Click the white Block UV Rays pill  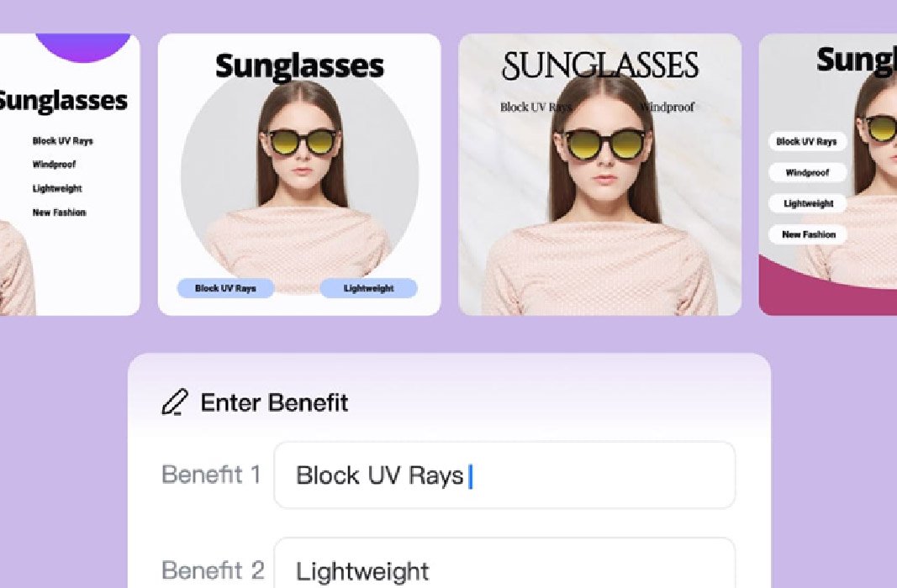pos(807,142)
